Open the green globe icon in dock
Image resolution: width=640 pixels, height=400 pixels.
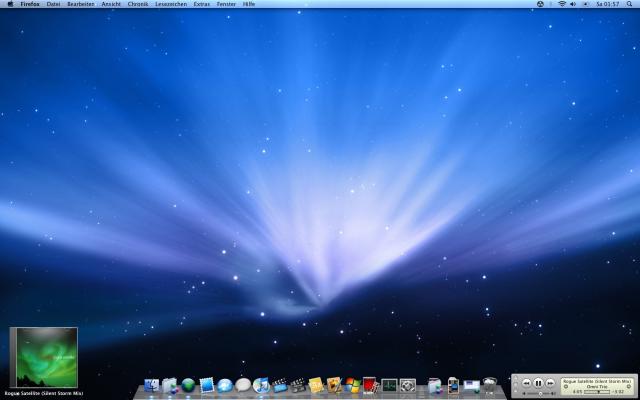coord(188,385)
